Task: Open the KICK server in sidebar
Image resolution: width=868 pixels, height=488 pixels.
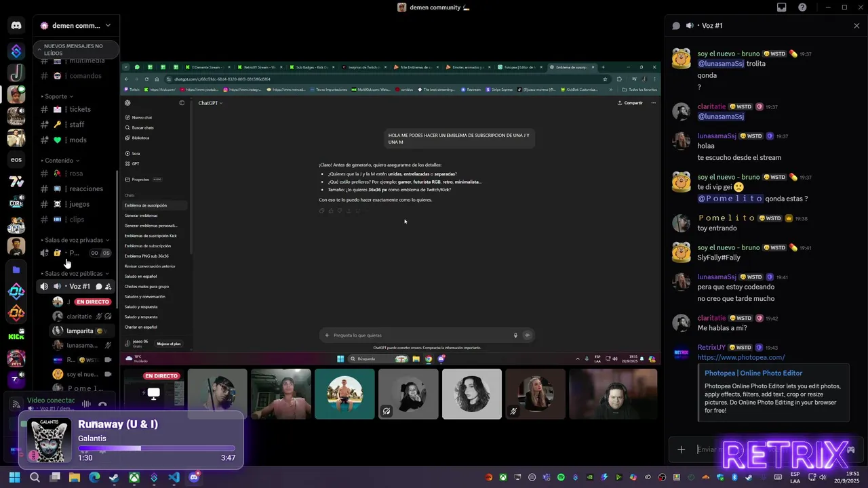Action: 16,335
